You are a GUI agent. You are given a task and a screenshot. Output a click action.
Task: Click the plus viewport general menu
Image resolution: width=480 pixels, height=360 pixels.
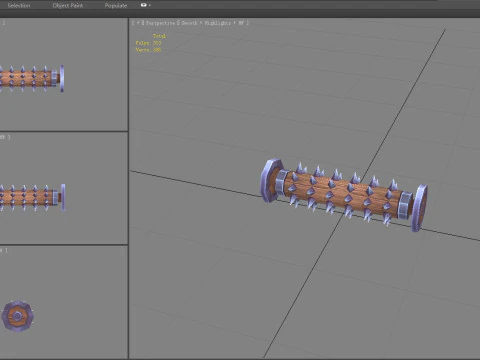[137, 23]
